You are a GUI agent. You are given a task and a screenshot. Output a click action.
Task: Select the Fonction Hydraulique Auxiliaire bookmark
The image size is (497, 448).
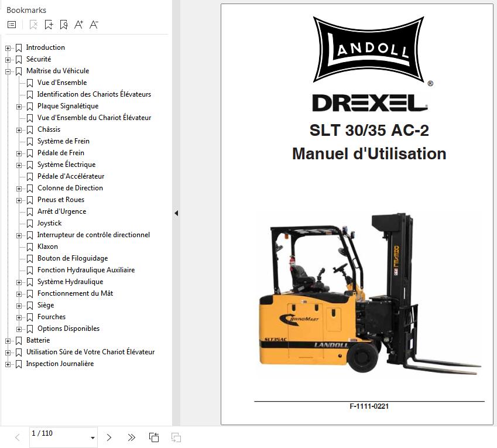86,271
